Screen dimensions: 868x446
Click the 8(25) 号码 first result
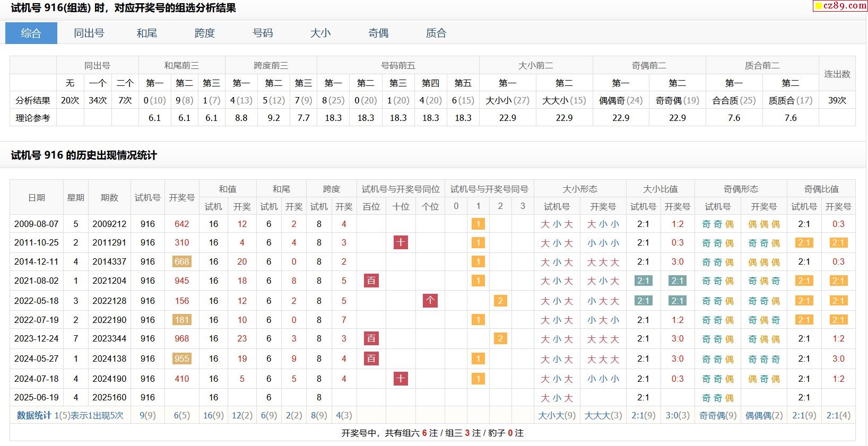tap(333, 100)
